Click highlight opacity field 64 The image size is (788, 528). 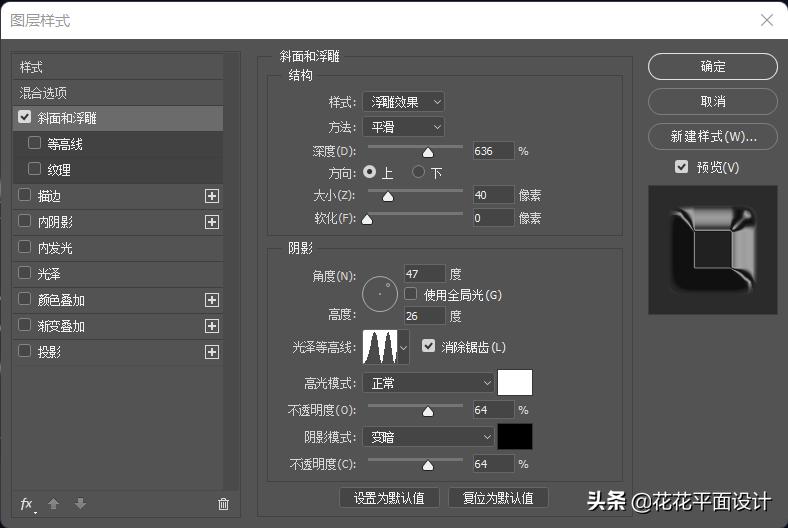point(494,410)
